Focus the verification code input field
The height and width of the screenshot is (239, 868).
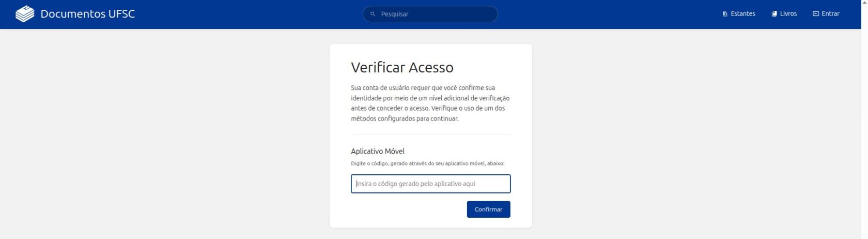[x=430, y=184]
